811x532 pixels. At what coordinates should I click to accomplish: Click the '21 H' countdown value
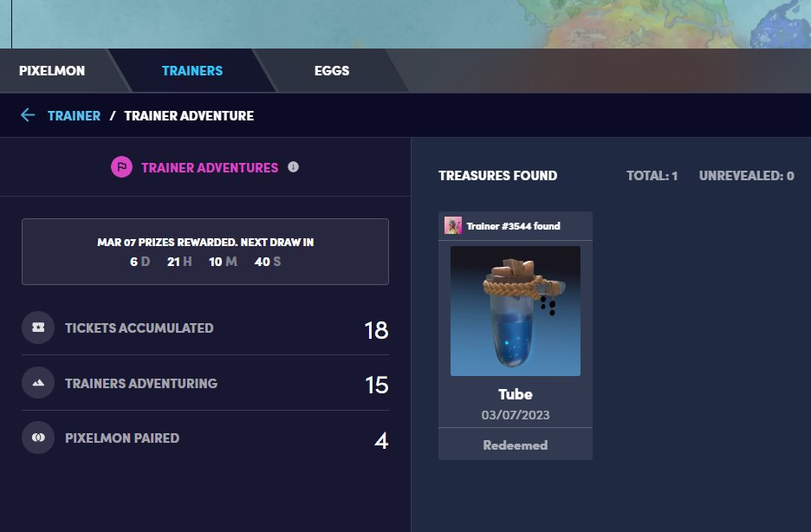(179, 262)
